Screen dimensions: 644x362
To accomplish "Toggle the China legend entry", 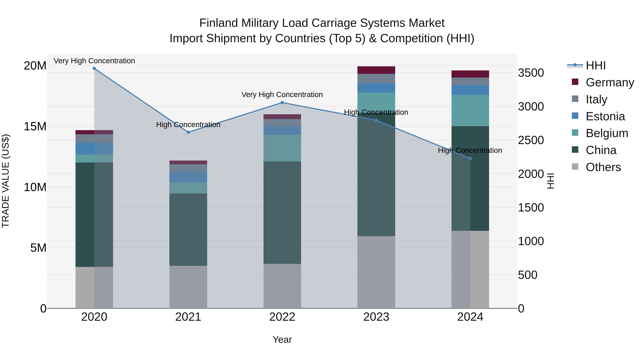I will pos(594,150).
